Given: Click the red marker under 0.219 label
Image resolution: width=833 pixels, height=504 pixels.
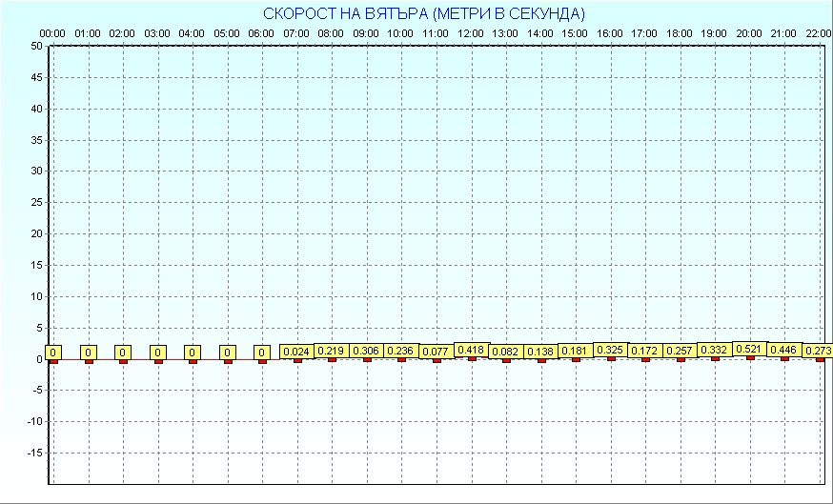Looking at the screenshot, I should point(332,359).
